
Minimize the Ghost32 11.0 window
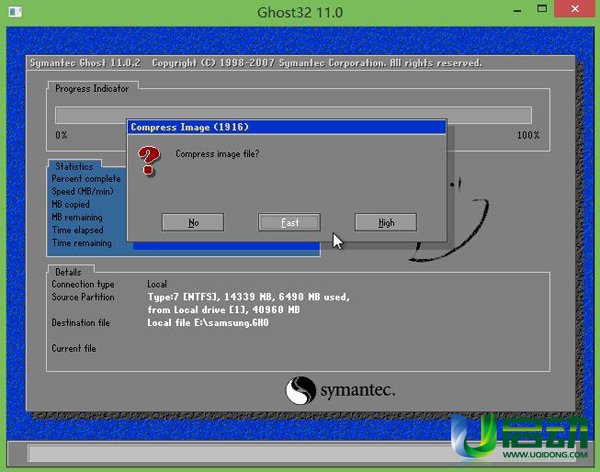[x=517, y=11]
